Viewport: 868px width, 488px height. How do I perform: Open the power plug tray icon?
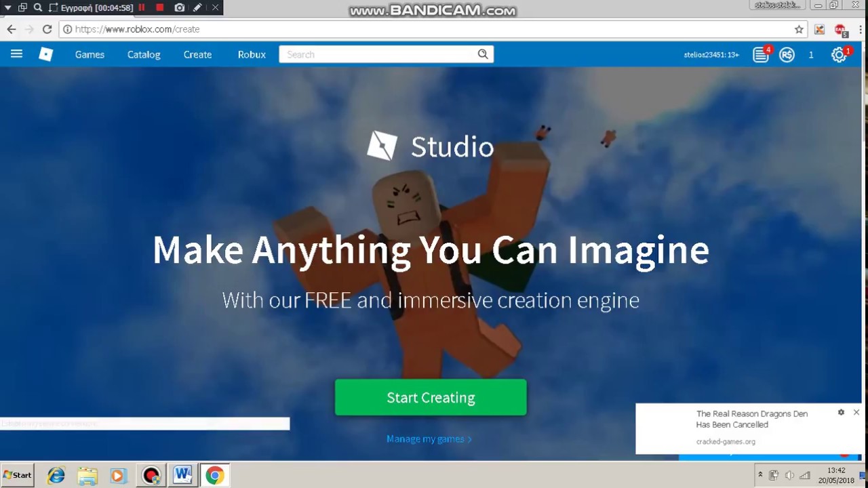point(774,475)
